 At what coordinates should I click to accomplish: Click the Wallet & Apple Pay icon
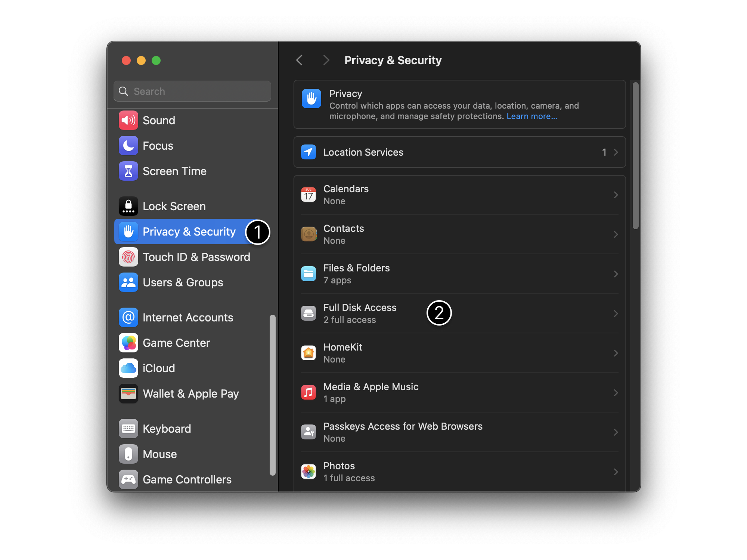128,393
